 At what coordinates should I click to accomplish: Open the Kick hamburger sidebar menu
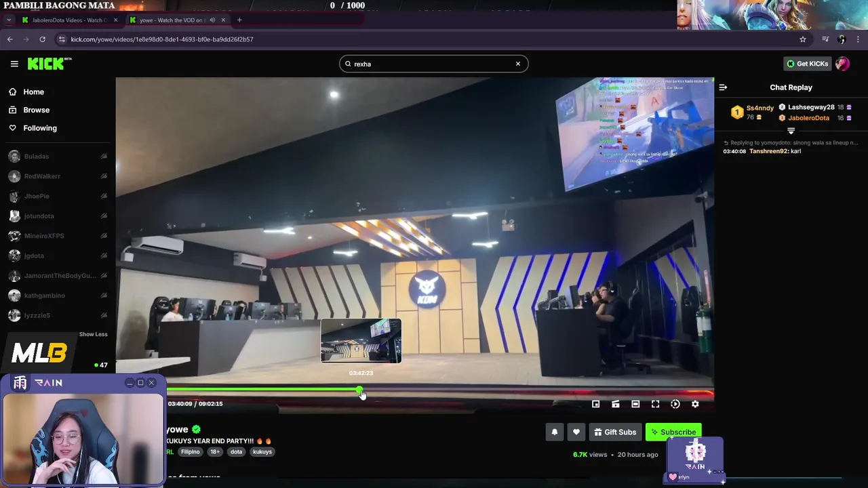coord(14,64)
